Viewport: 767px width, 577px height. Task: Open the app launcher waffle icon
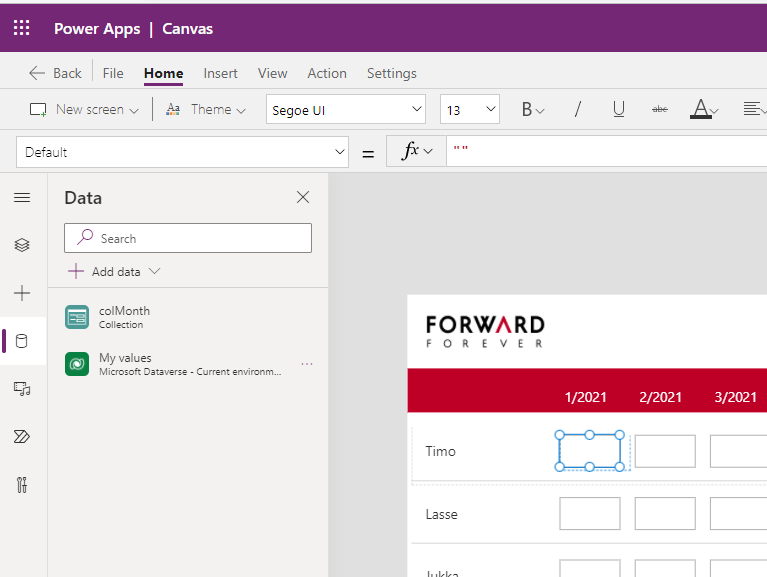(x=22, y=28)
